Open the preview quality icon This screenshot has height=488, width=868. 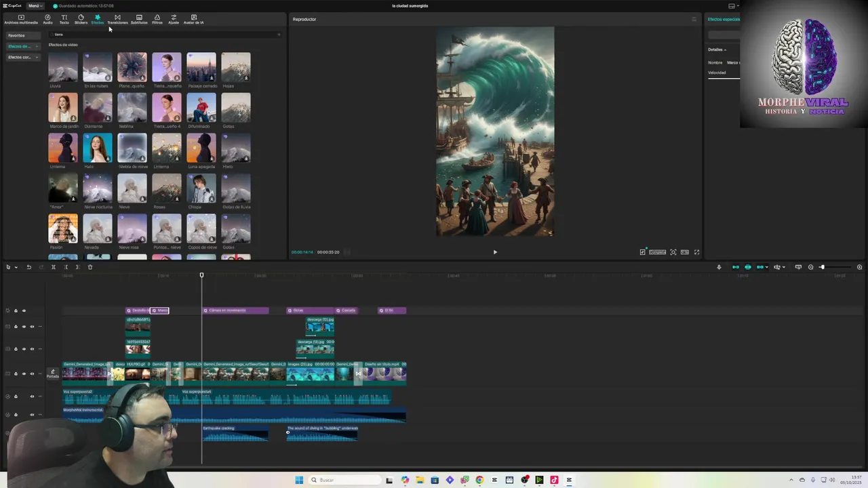click(x=642, y=252)
